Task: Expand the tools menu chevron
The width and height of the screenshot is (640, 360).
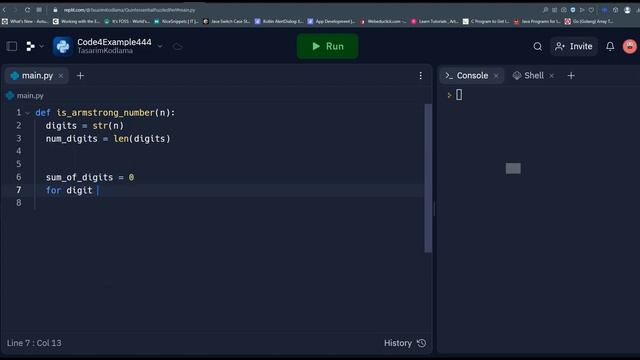Action: [x=41, y=47]
